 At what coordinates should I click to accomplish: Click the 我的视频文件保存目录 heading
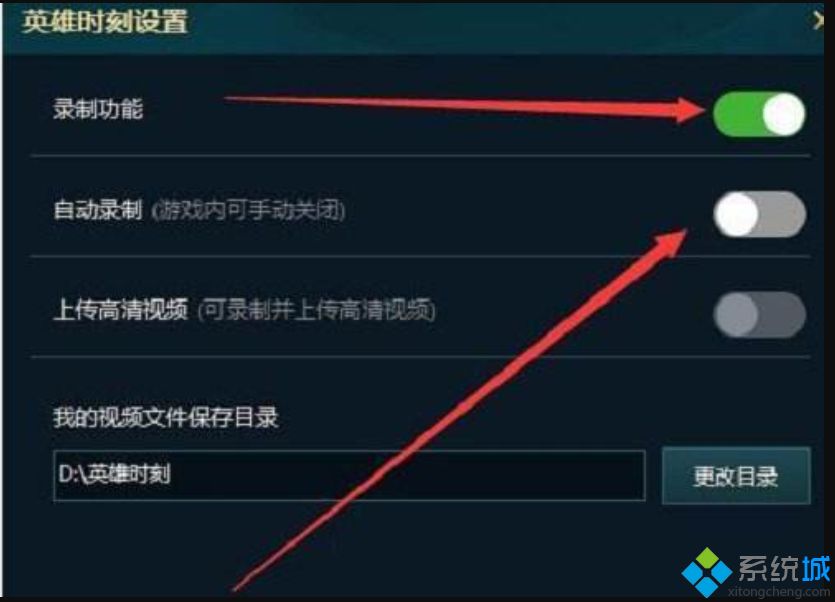[166, 417]
